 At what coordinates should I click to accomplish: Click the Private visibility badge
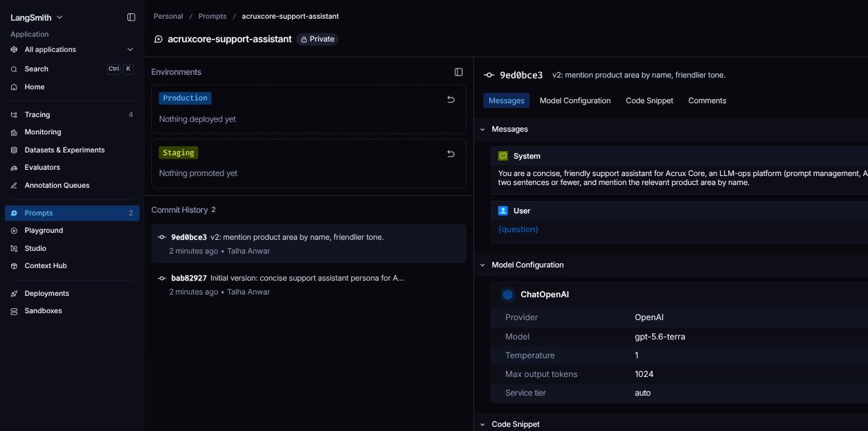(x=317, y=39)
